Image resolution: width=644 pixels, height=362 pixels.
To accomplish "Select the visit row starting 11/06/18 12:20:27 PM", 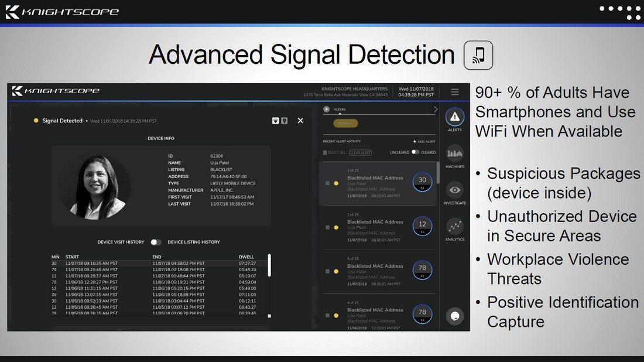I will [x=159, y=282].
